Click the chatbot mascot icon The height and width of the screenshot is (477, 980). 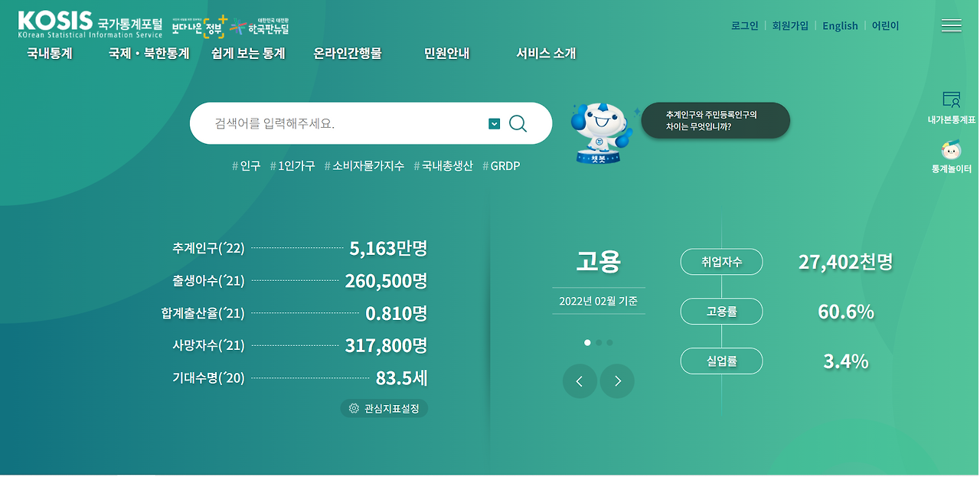600,132
